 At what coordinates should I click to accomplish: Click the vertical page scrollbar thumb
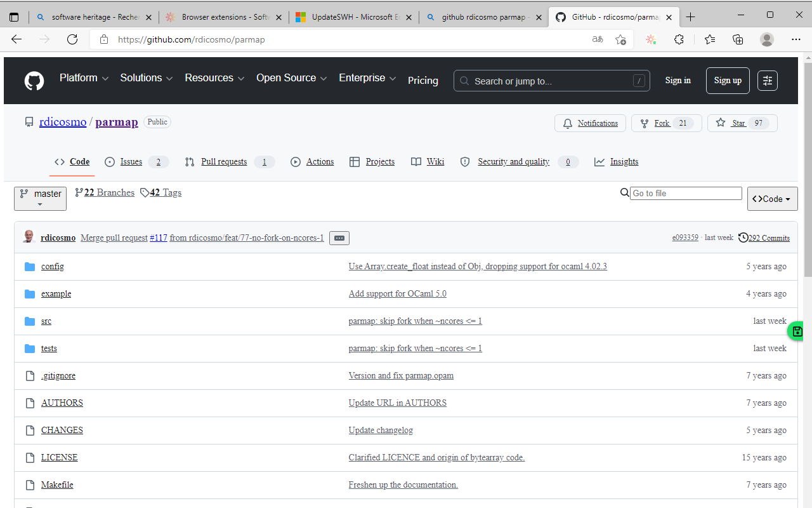(808, 169)
